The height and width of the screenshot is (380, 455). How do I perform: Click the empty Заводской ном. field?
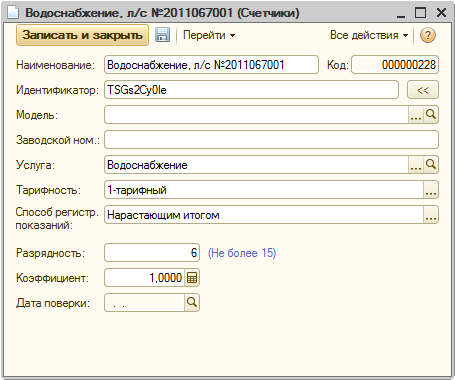click(x=271, y=140)
